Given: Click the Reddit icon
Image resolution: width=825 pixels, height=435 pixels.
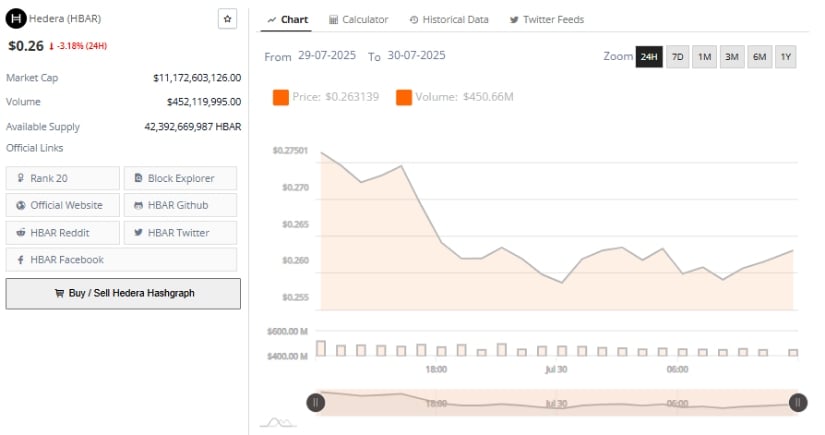Looking at the screenshot, I should point(21,232).
